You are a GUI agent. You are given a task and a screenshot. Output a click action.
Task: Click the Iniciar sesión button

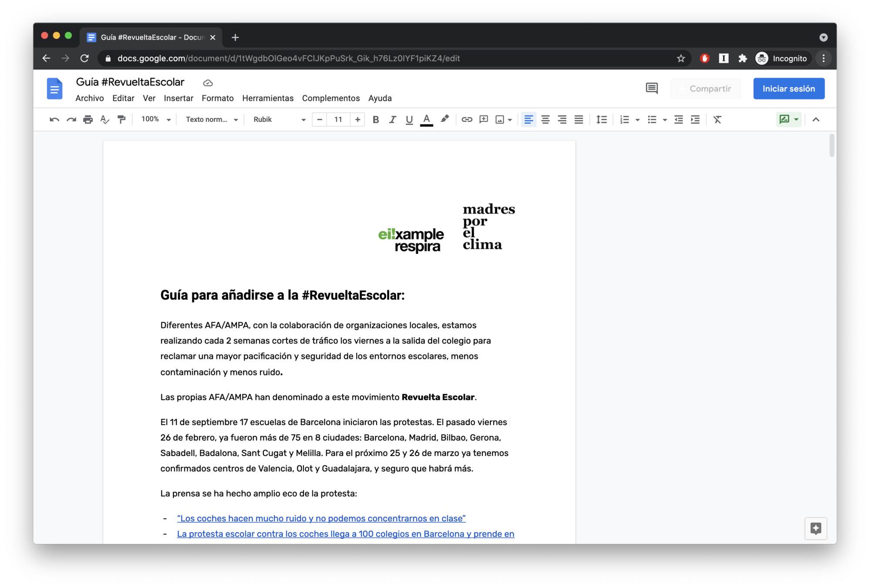[x=788, y=88]
